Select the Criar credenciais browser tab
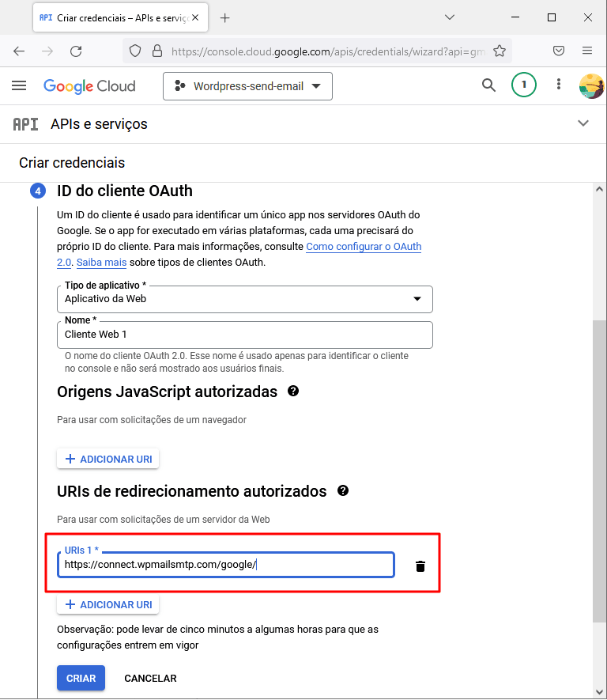This screenshot has width=607, height=700. tap(120, 18)
